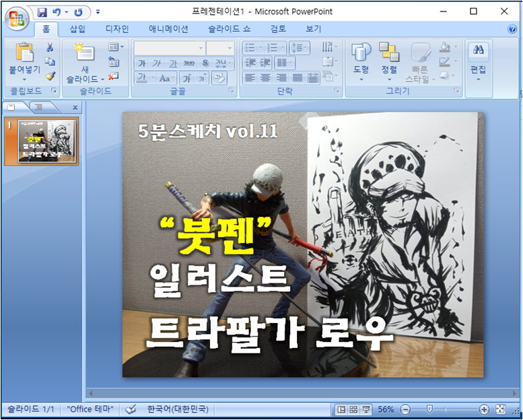Viewport: 523px width, 420px height.
Task: Zoom out with minus button
Action: coord(405,409)
